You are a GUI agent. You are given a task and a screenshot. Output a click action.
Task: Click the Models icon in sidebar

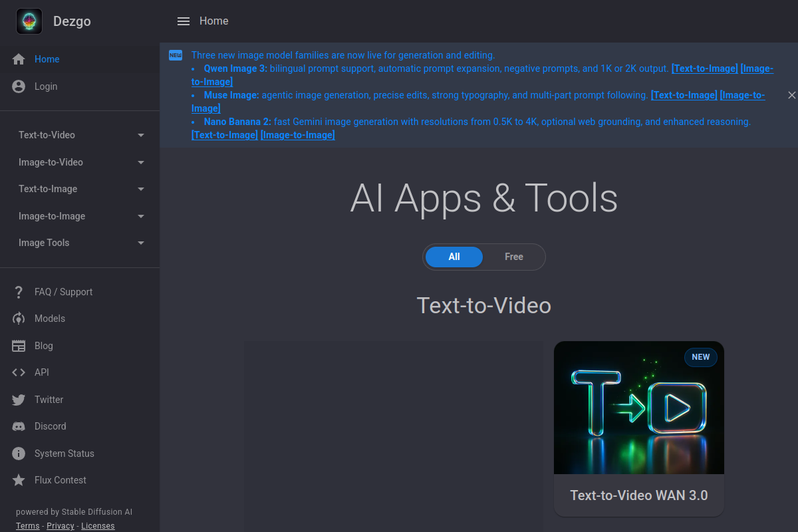click(19, 319)
